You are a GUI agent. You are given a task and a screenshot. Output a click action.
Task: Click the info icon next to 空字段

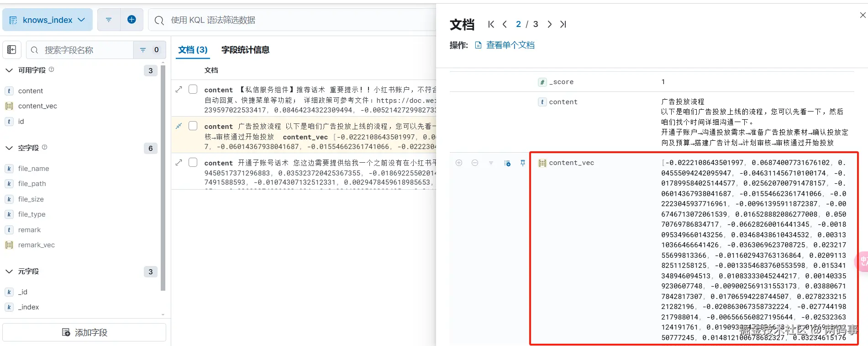44,147
